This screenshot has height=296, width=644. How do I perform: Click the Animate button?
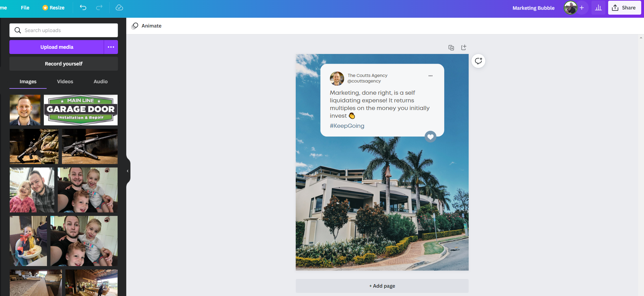click(146, 26)
